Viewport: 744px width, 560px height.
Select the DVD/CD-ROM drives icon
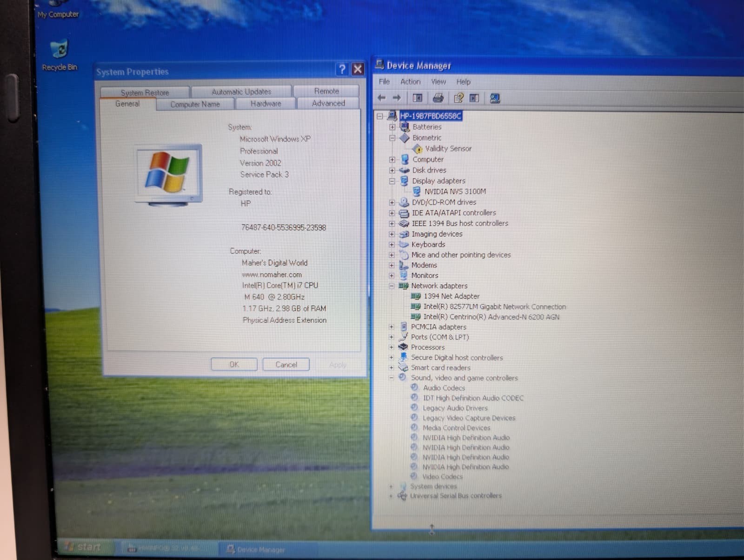(x=404, y=202)
